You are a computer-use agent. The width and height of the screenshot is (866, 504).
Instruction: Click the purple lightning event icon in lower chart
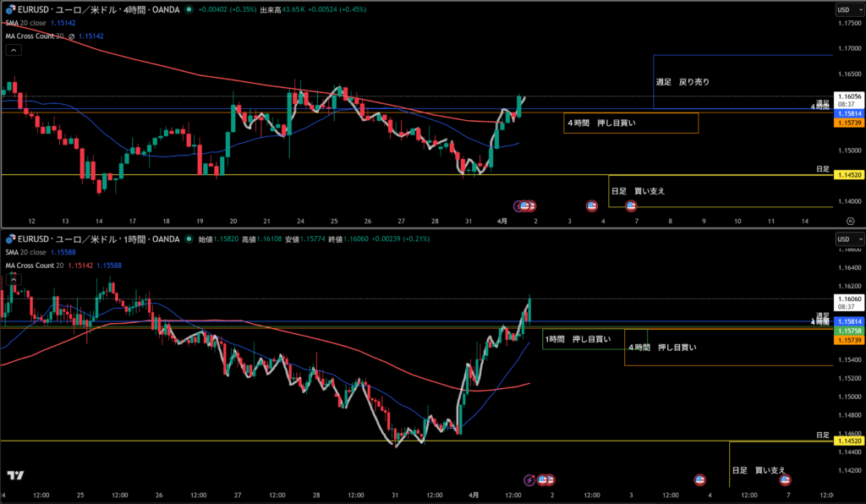click(529, 479)
